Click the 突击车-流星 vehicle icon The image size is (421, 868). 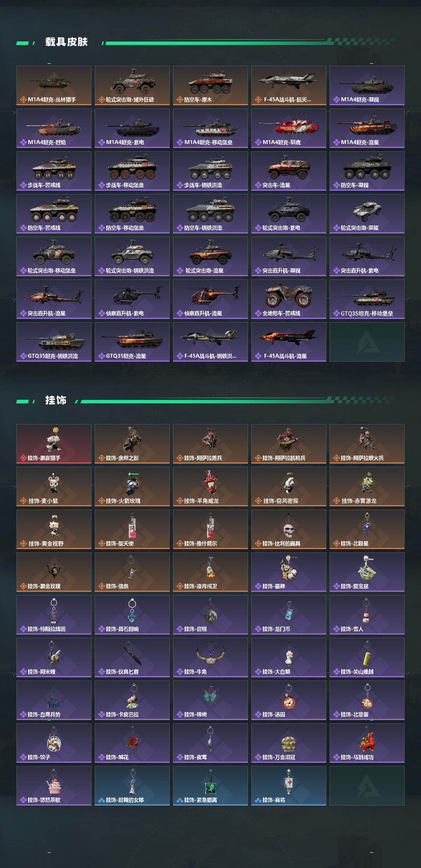tap(288, 171)
